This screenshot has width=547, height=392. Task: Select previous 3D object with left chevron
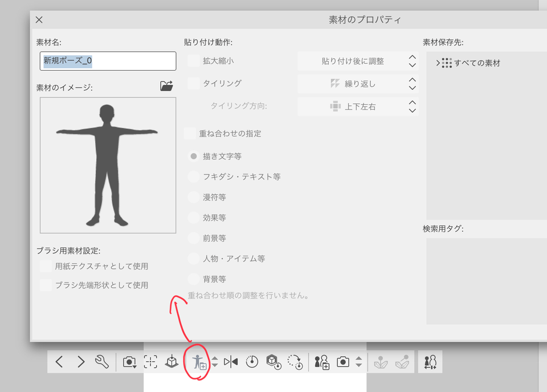59,362
